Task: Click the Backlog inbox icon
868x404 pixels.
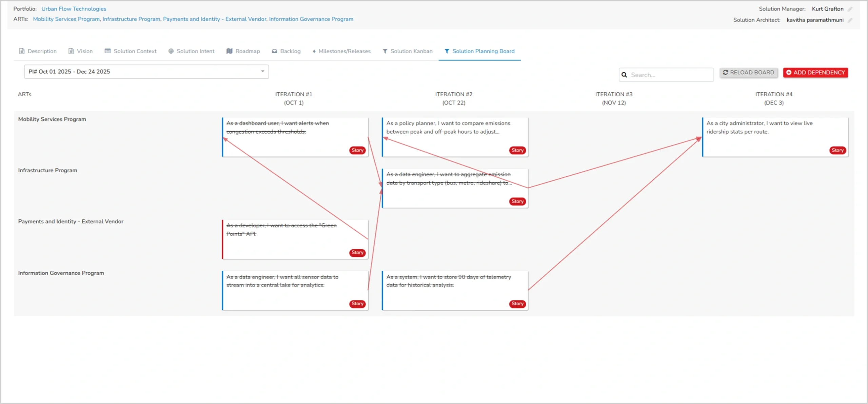Action: point(274,51)
